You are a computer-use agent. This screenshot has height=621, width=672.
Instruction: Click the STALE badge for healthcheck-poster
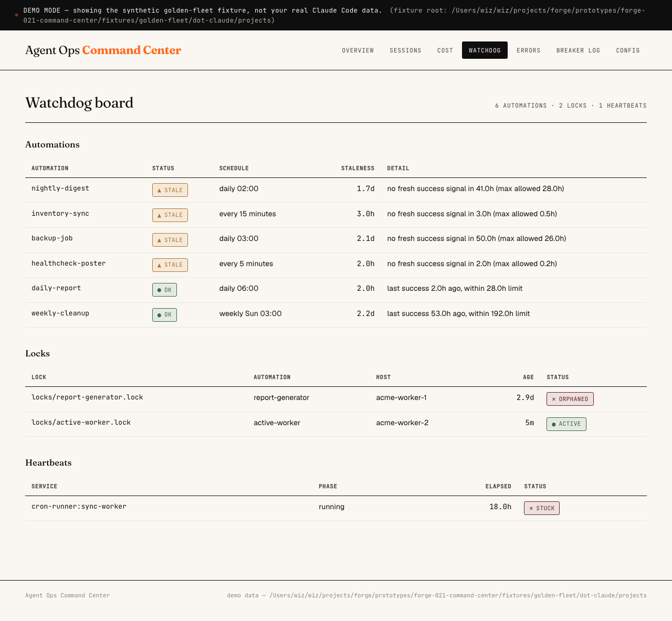pos(170,265)
